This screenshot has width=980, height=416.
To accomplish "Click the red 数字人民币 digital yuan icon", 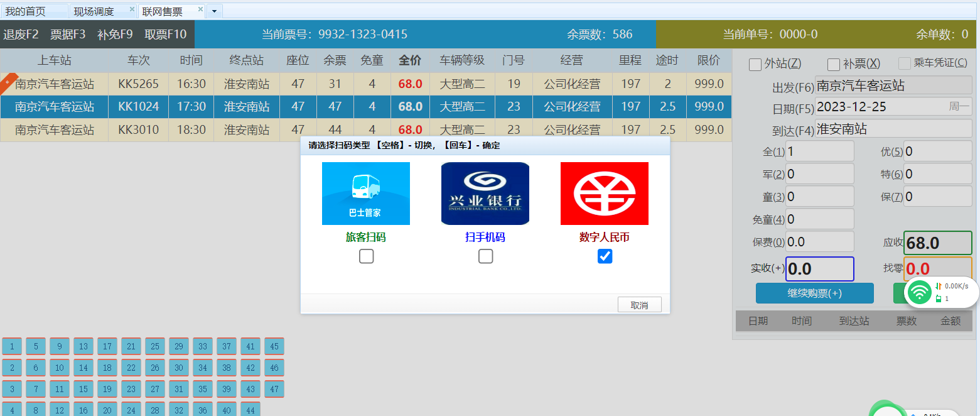I will pyautogui.click(x=604, y=194).
